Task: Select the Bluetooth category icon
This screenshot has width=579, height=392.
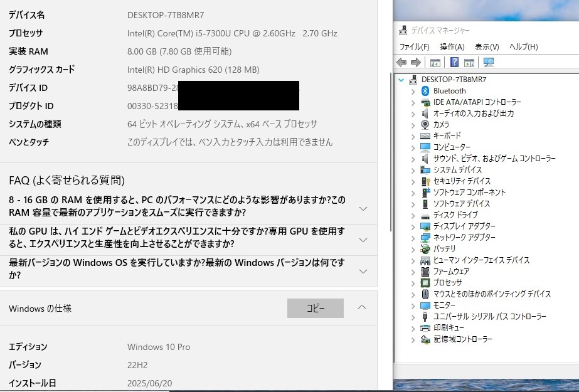Action: (x=425, y=91)
